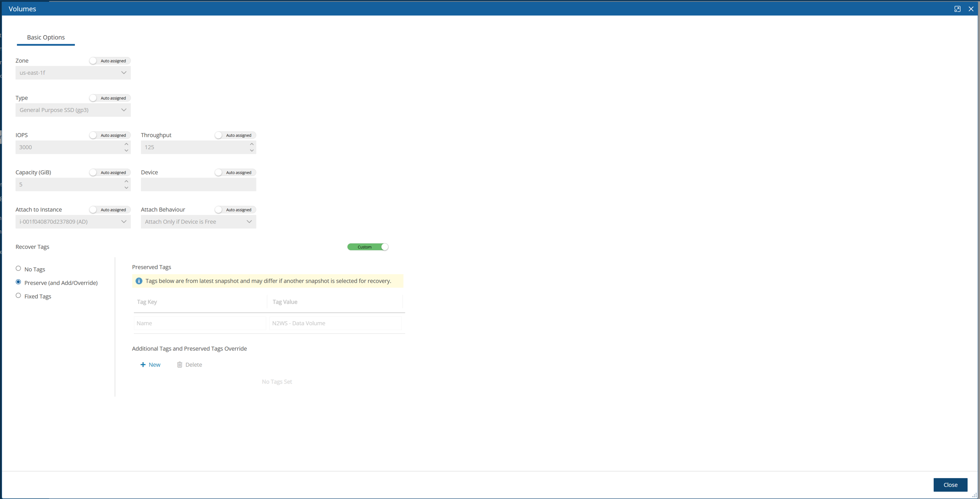
Task: Click the info icon in tags notice
Action: [x=139, y=281]
